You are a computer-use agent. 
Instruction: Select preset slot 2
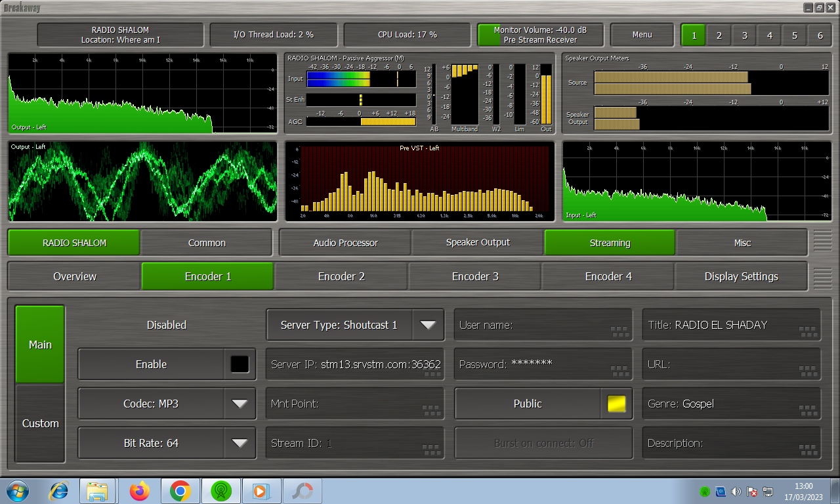719,35
